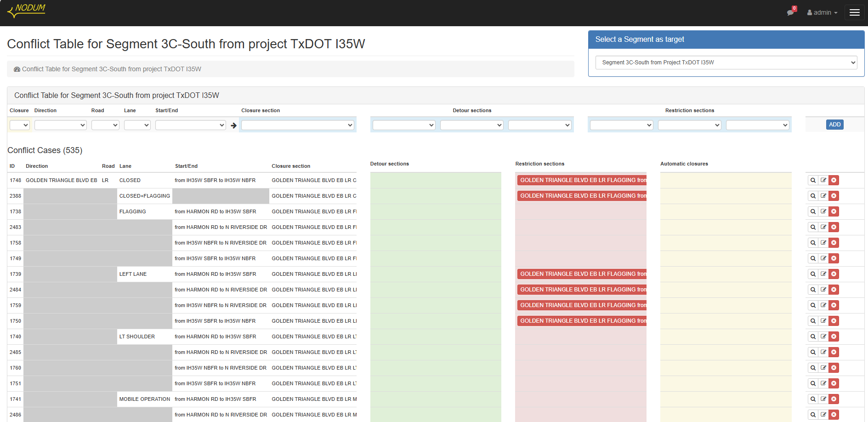Click the red restriction tag in row 1739
Image resolution: width=868 pixels, height=422 pixels.
click(582, 274)
